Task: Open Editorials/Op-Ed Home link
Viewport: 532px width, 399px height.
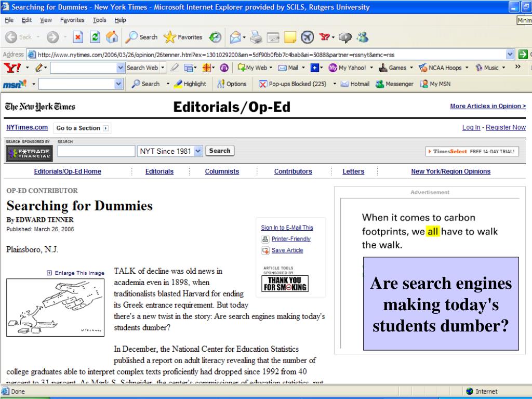Action: [68, 171]
